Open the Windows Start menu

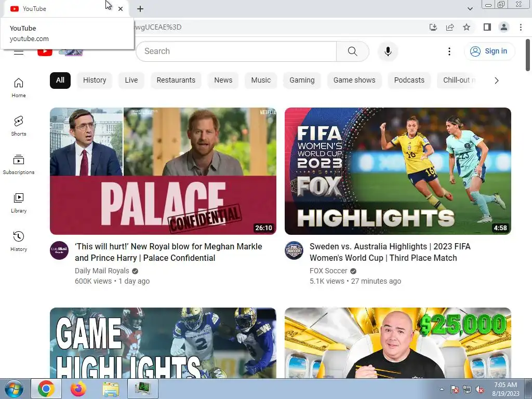tap(14, 389)
